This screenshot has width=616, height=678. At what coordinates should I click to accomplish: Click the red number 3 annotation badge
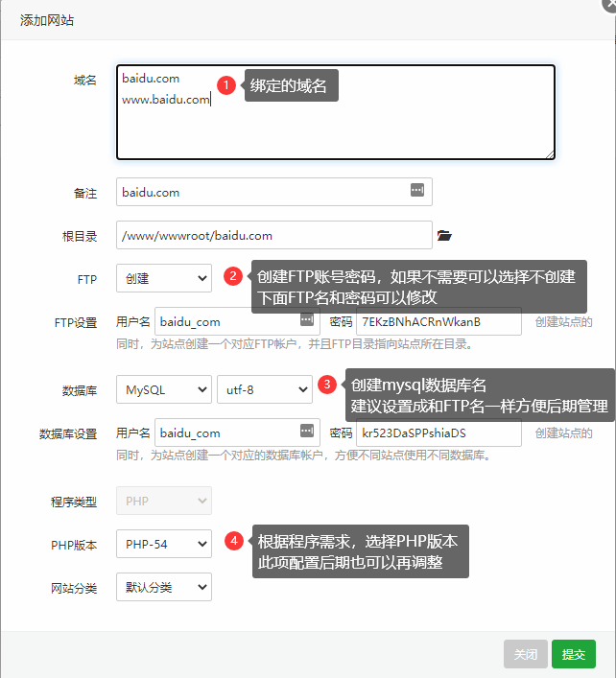(328, 386)
